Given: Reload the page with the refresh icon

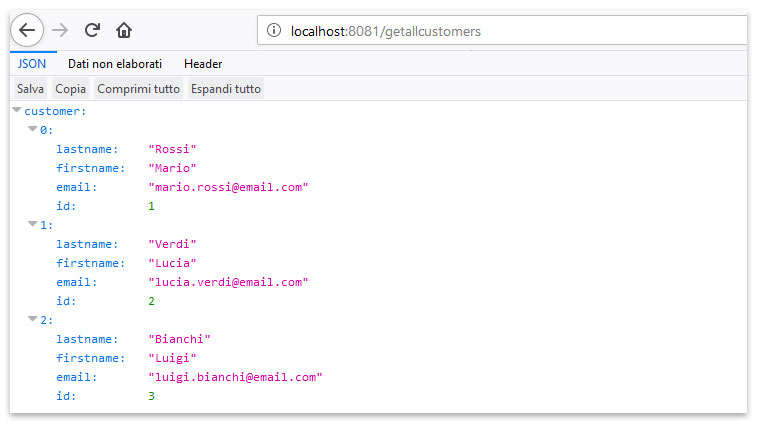Looking at the screenshot, I should point(92,30).
